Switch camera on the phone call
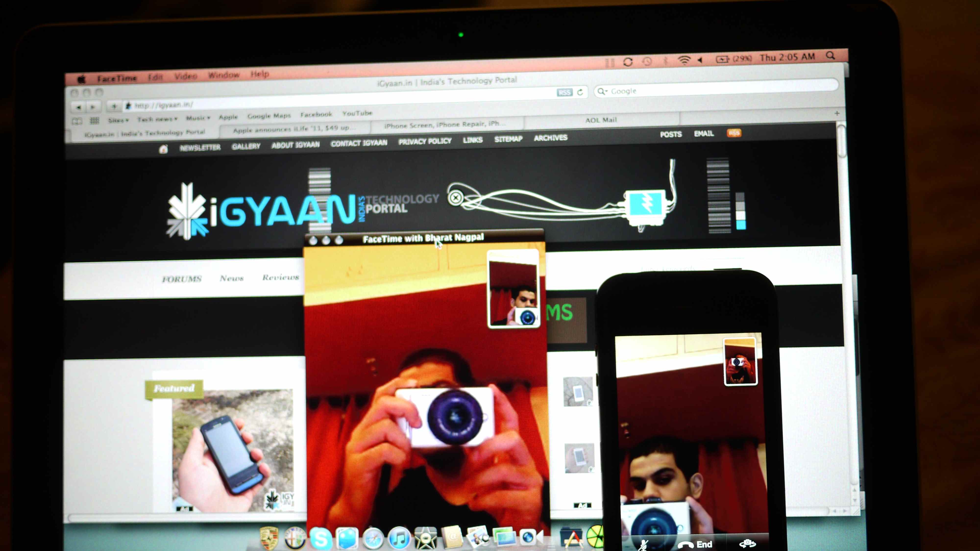 point(747,543)
